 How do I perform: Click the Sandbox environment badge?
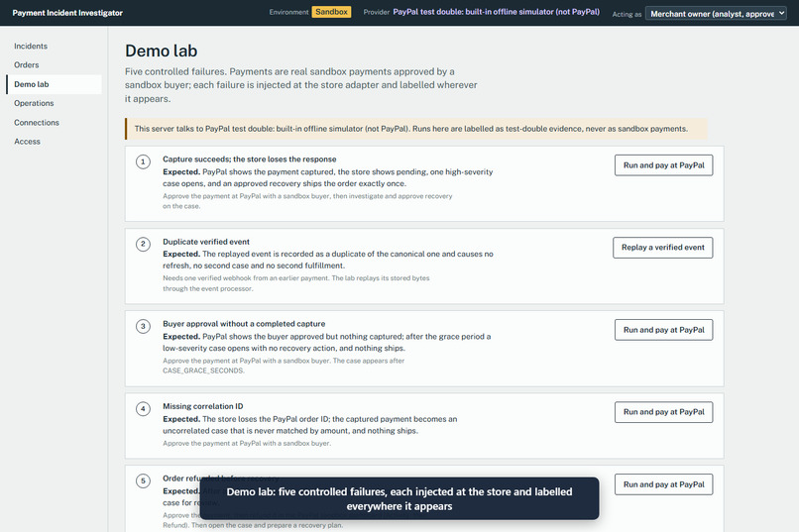point(331,12)
